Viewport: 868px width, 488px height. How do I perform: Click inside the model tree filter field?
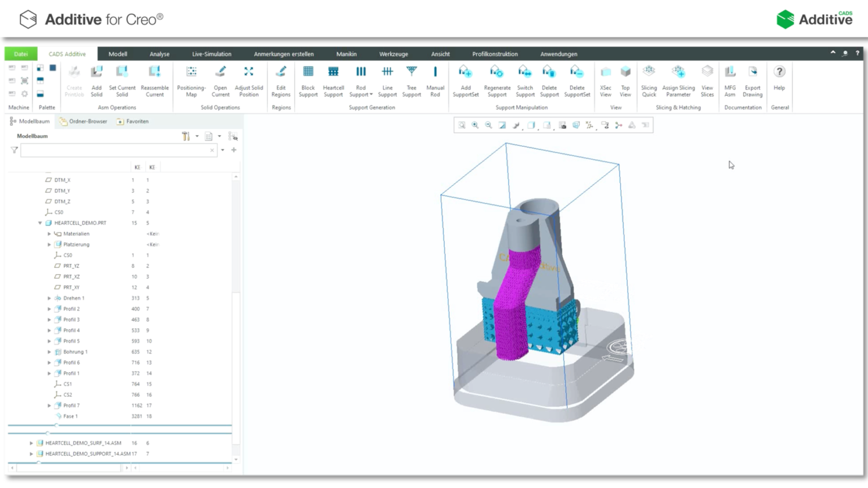click(113, 150)
